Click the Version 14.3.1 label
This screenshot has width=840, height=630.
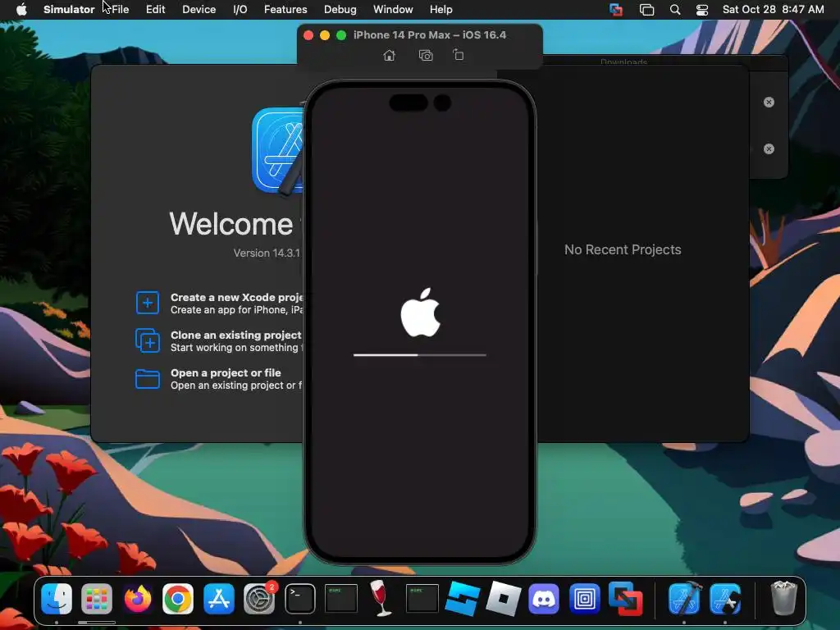coord(267,253)
